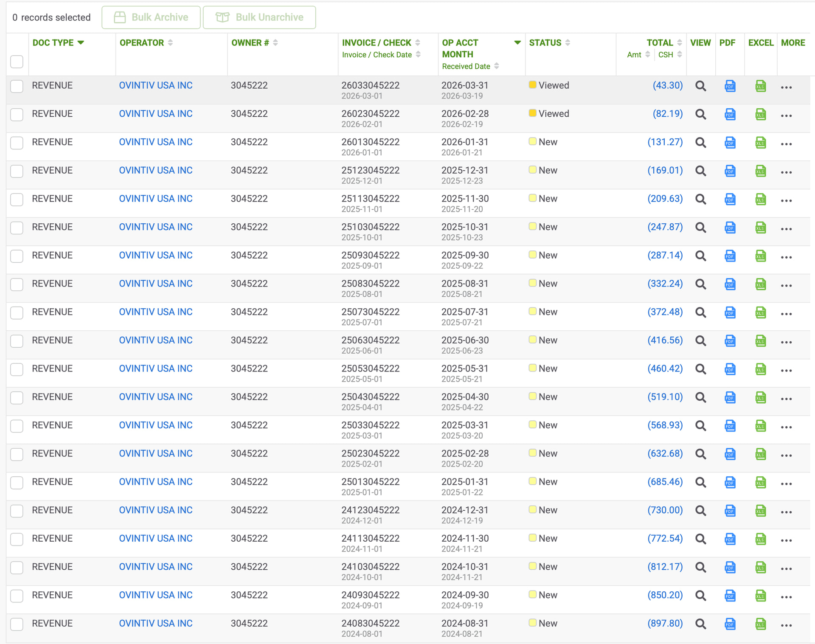Click the (850.20) total amount
The width and height of the screenshot is (815, 644).
coord(665,595)
